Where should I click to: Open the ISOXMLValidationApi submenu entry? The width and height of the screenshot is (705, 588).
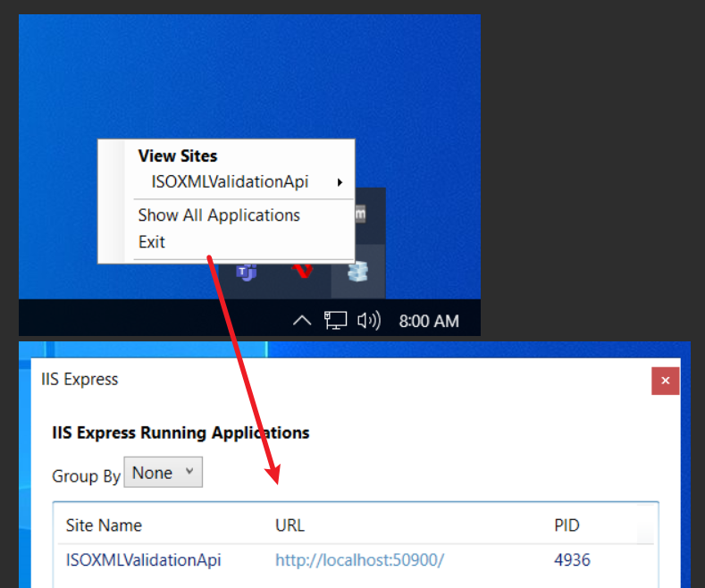(230, 181)
